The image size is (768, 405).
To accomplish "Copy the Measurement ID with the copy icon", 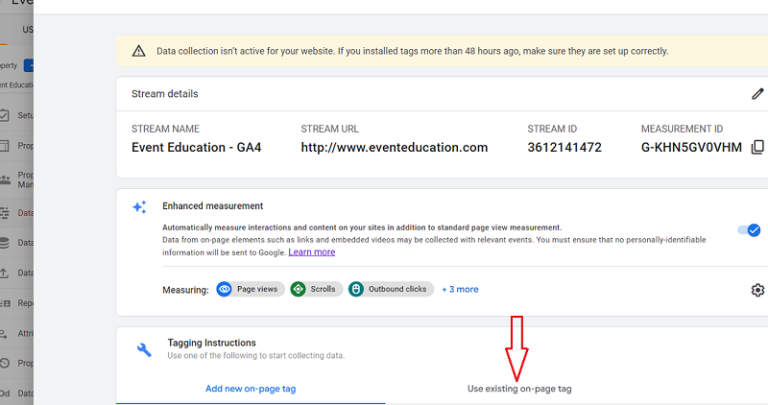I will tap(757, 147).
